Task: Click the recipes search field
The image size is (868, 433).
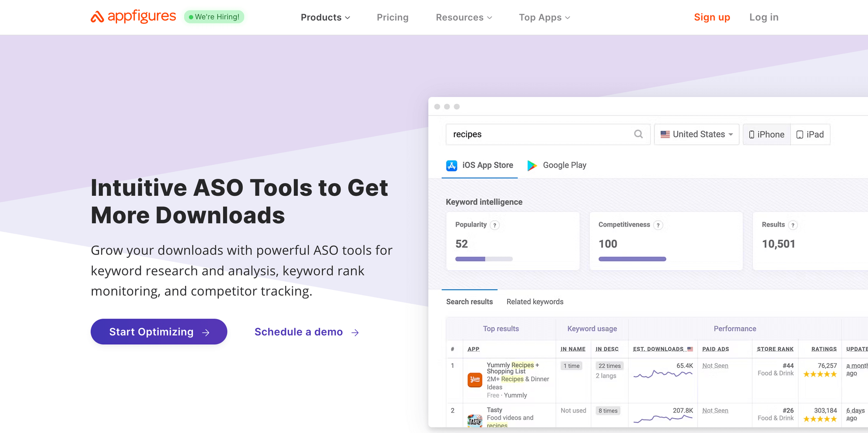Action: pyautogui.click(x=548, y=134)
